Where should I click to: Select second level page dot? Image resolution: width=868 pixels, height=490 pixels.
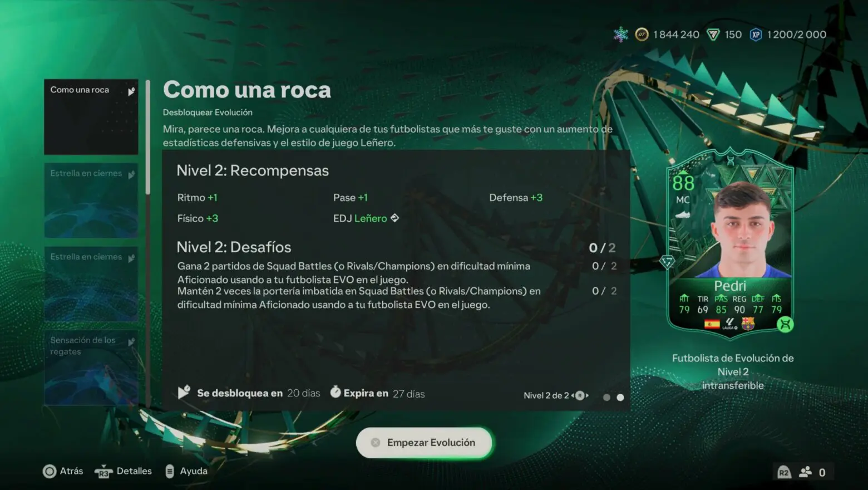click(x=620, y=397)
